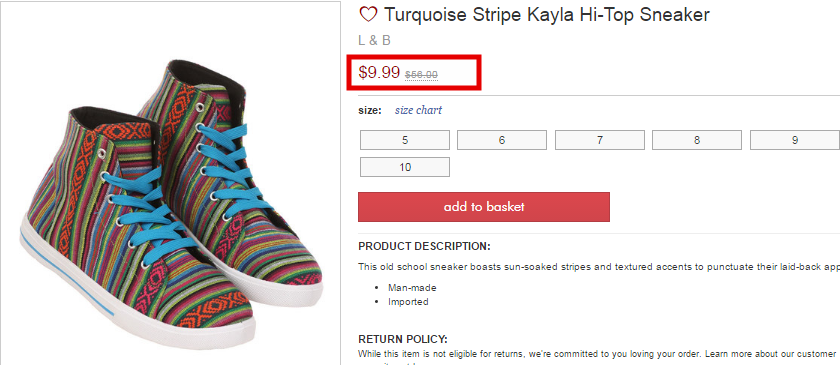
Task: Select size 8
Action: (x=696, y=140)
